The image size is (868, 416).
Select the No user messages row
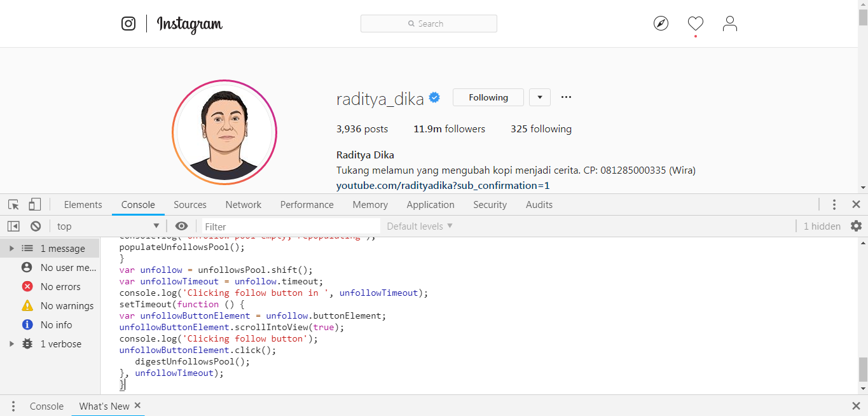(50, 267)
